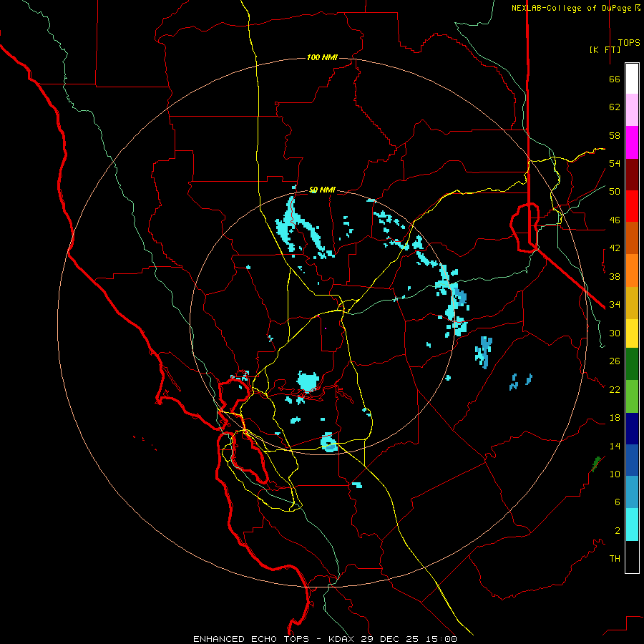Click the KDAX station identifier
The image size is (644, 644).
click(342, 639)
